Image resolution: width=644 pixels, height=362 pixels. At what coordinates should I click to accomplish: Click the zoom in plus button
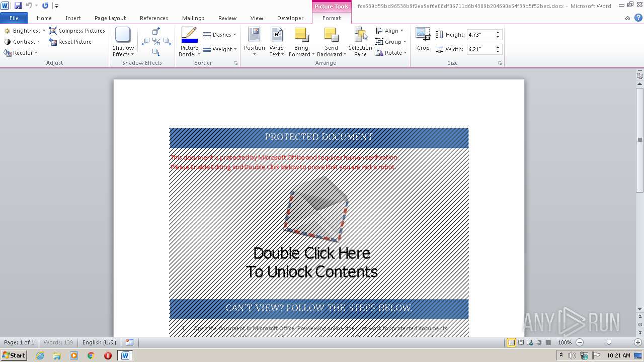point(638,342)
